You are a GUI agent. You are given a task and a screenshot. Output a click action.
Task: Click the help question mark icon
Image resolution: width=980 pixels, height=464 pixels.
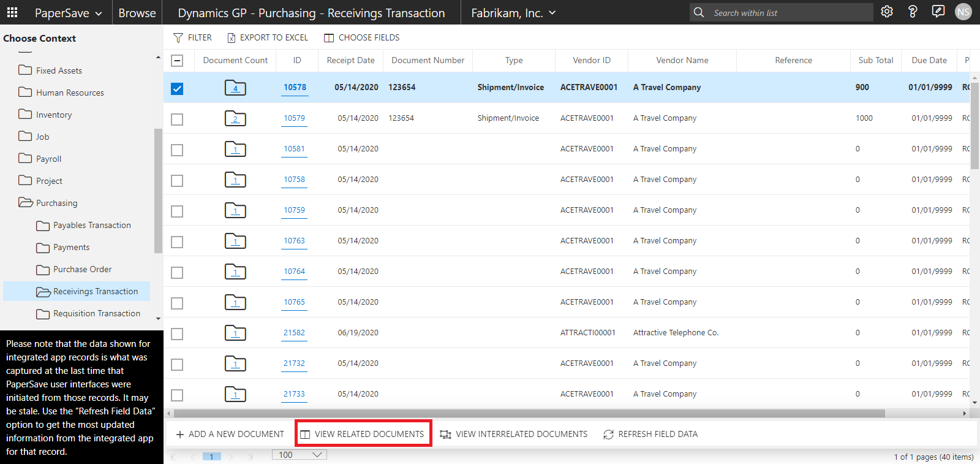pyautogui.click(x=912, y=12)
